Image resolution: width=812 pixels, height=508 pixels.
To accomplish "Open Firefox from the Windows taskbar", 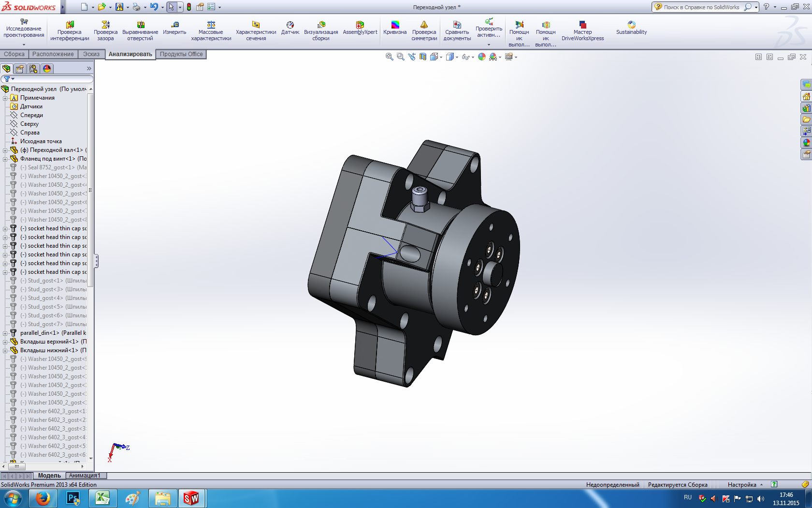I will 43,498.
